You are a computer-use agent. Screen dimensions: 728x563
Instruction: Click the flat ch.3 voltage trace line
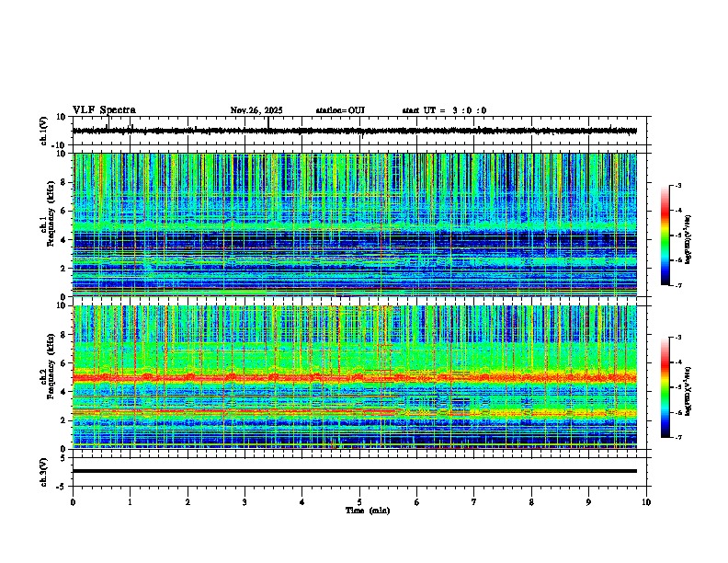[354, 471]
